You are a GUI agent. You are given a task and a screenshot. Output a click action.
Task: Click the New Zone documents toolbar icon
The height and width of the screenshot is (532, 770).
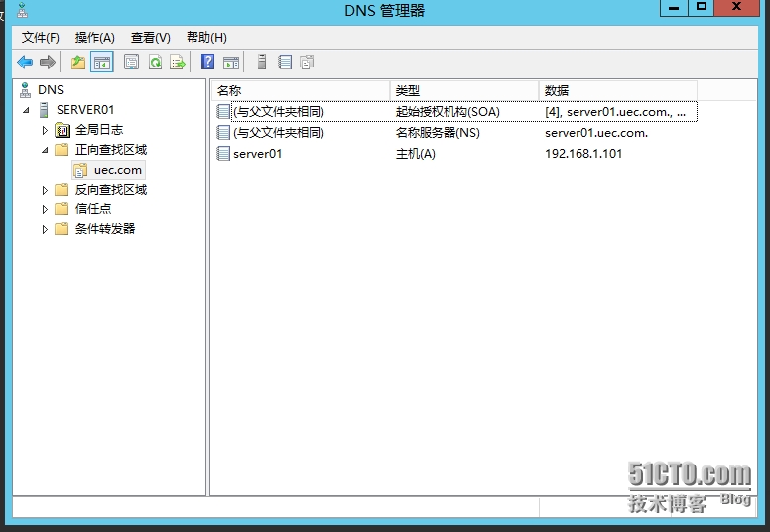[307, 63]
